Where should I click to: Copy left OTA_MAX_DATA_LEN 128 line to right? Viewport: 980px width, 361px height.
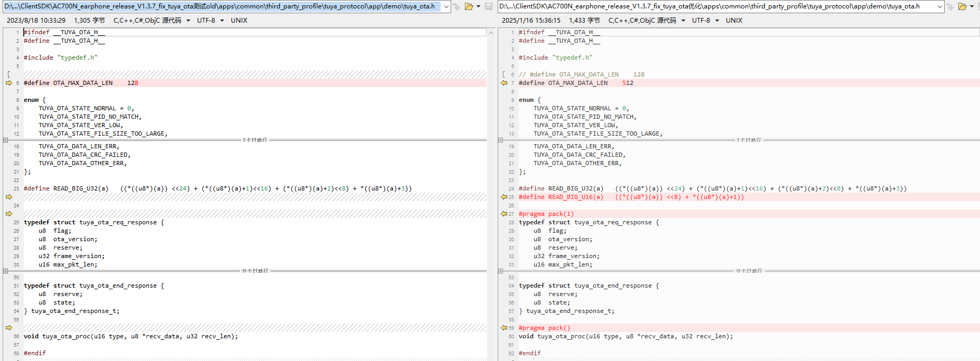coord(9,83)
